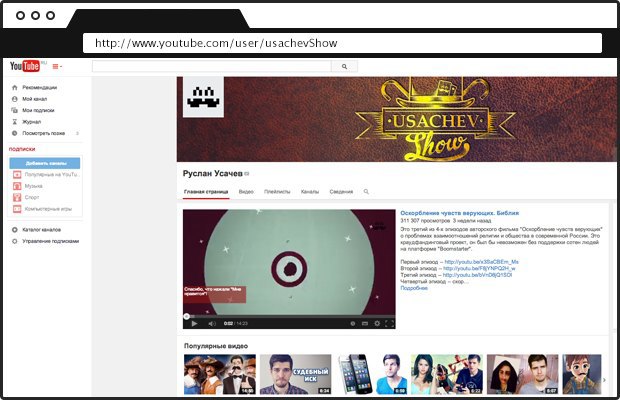Open Журнал history in sidebar

[31, 122]
